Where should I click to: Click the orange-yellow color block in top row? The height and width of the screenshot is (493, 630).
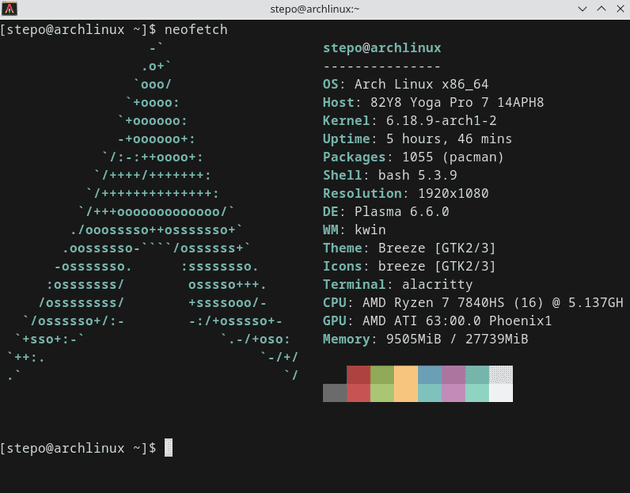tap(406, 374)
